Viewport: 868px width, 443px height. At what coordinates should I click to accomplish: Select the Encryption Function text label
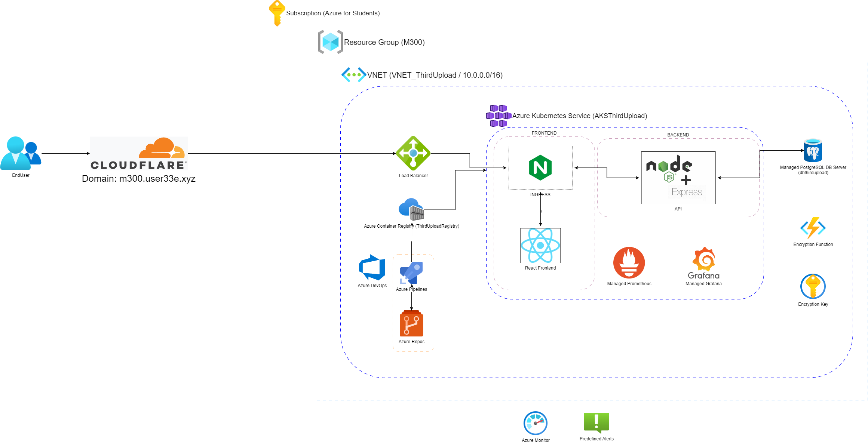coord(813,244)
